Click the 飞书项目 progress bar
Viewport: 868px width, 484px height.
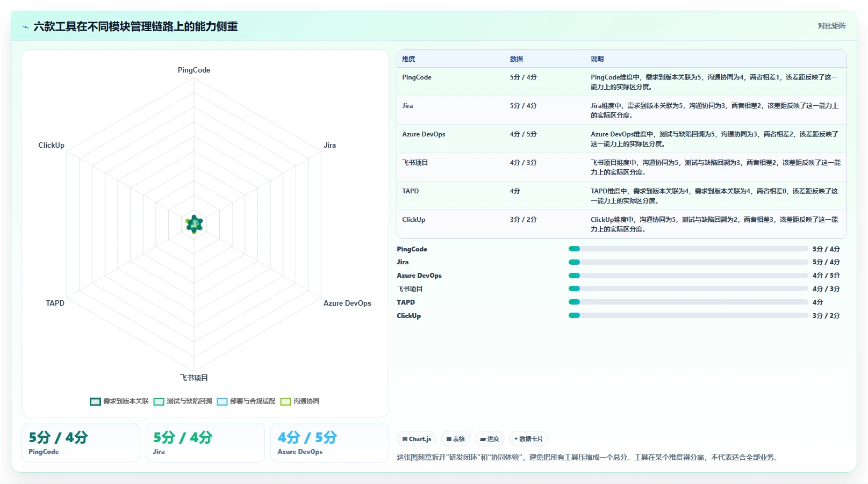point(688,288)
